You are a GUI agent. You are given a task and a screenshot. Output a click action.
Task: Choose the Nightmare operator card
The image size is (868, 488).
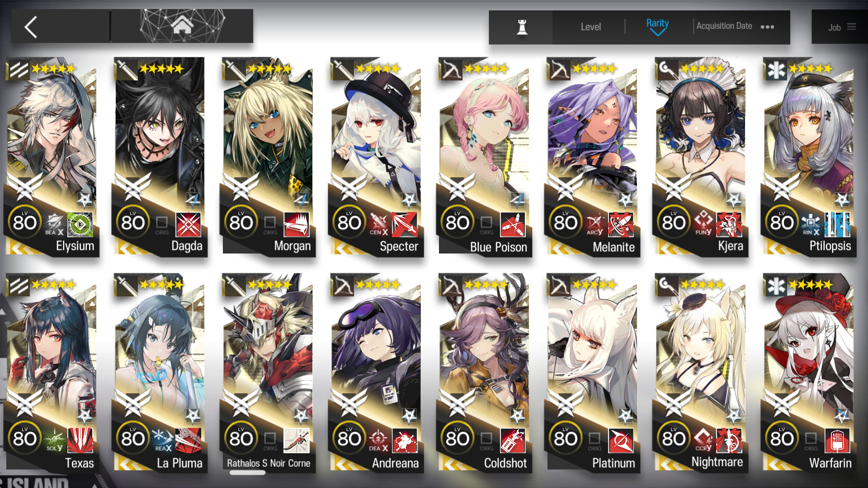tap(700, 373)
